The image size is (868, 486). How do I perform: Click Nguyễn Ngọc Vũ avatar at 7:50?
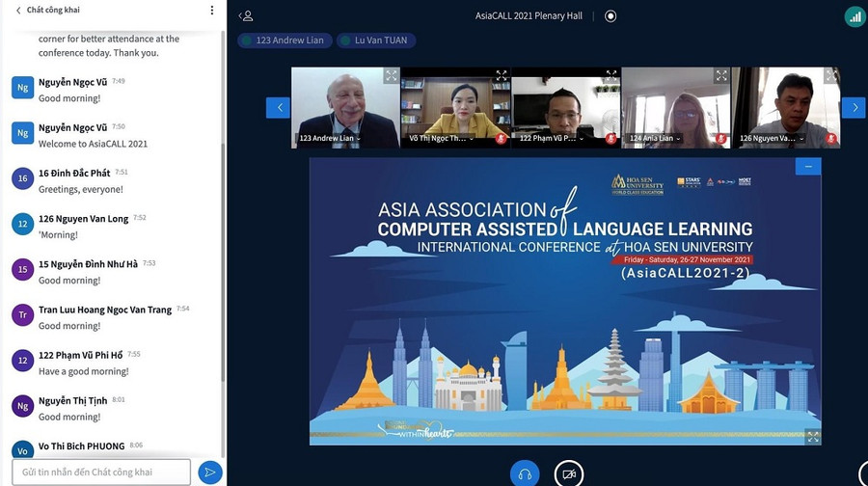[23, 133]
